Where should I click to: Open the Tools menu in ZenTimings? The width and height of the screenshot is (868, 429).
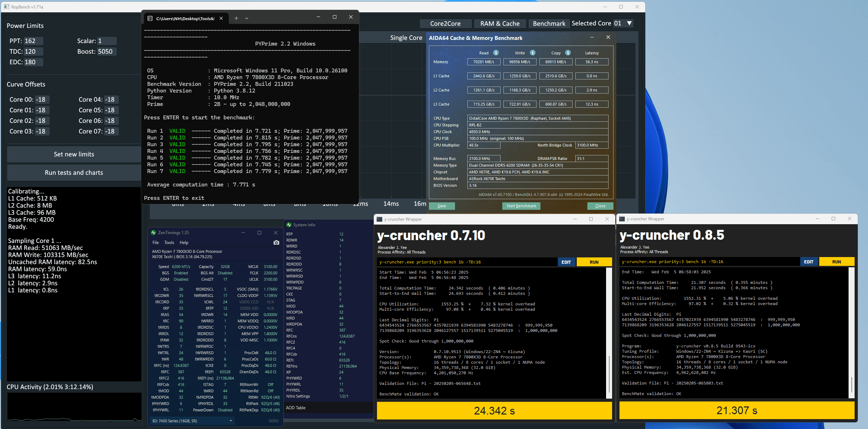tap(169, 243)
